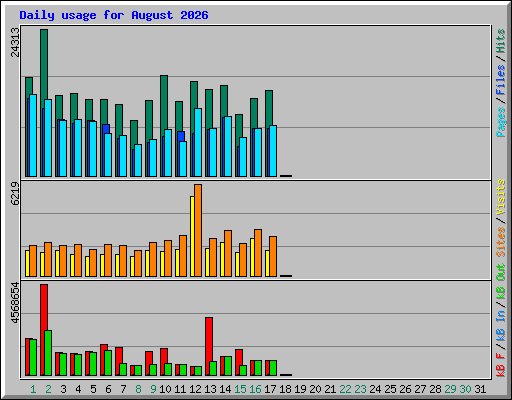Click day 5 on the x-axis
This screenshot has height=400, width=512.
click(93, 389)
